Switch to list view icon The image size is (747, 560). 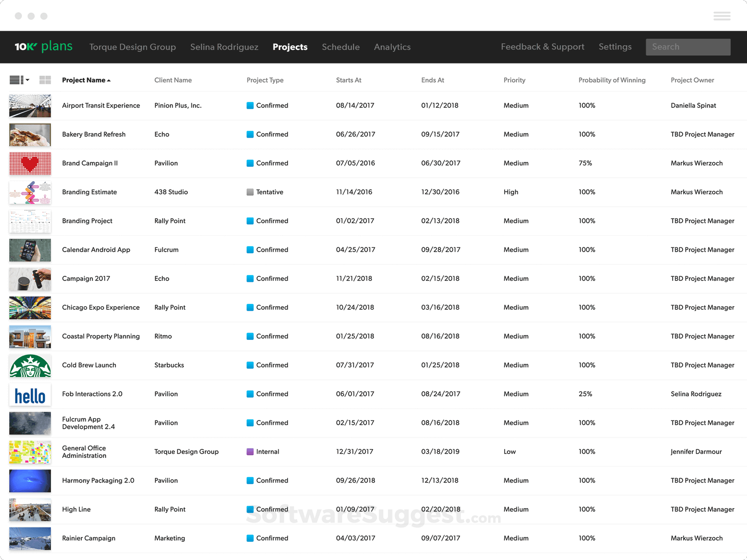[16, 80]
